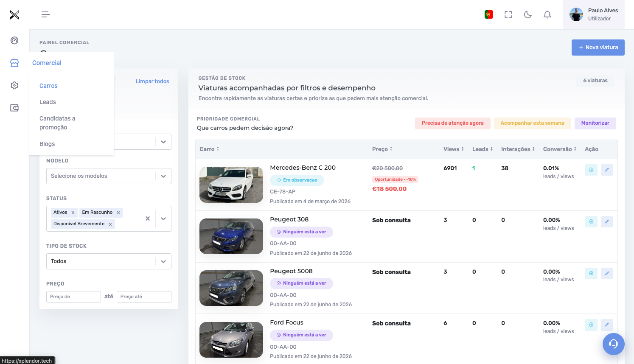
Task: Click the Limpar todos link
Action: pyautogui.click(x=152, y=81)
